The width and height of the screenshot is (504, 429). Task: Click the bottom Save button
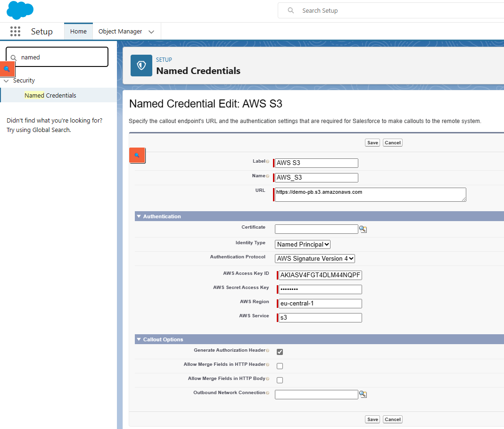[x=372, y=420]
